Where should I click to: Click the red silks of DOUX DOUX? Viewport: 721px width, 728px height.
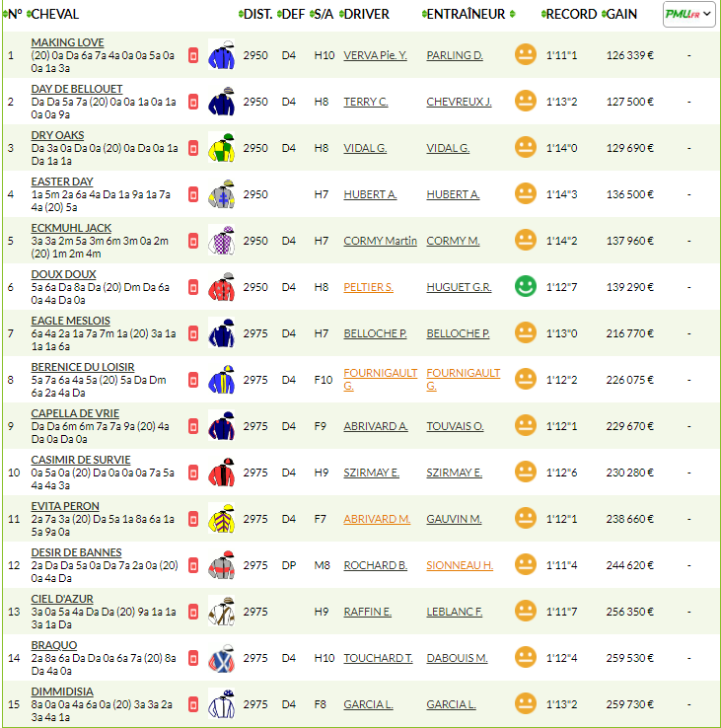click(x=222, y=287)
